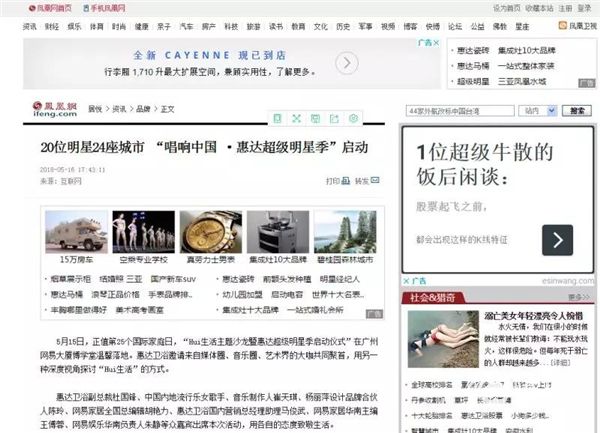Open the 娱乐 channel in the navigation

point(74,26)
